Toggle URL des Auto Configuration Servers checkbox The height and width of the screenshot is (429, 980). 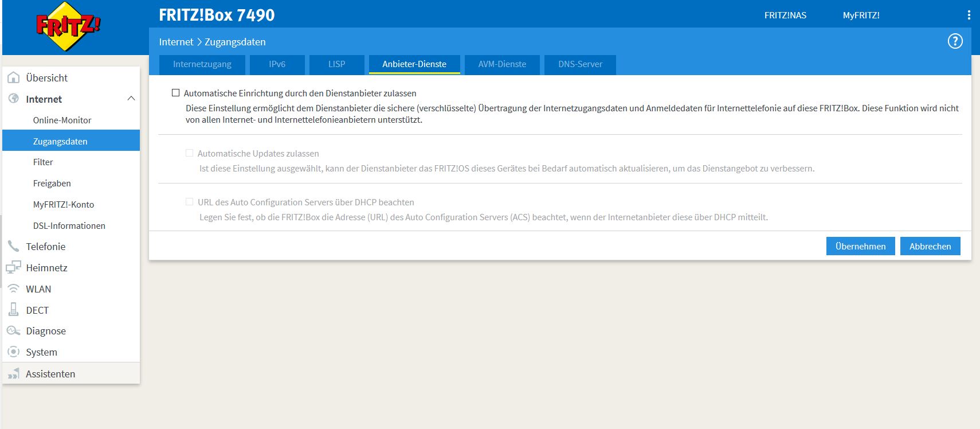(189, 202)
